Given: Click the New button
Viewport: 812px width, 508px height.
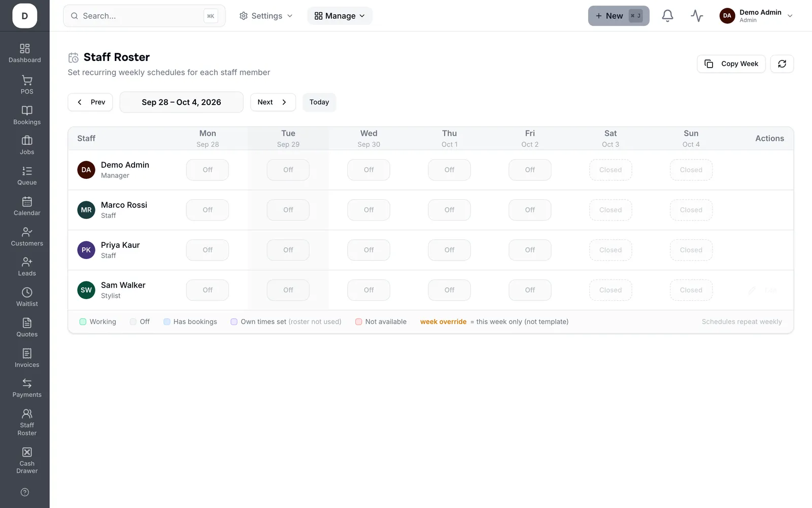Looking at the screenshot, I should (x=619, y=16).
